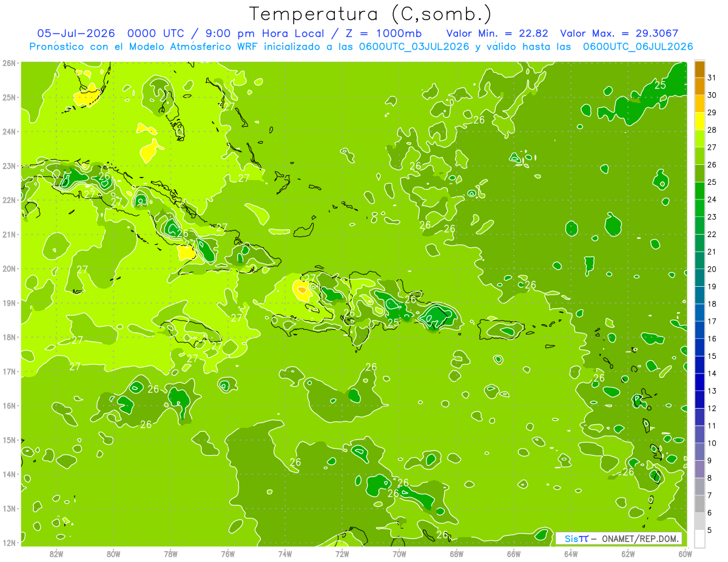Click the legend value label "18"
The image size is (728, 562).
click(x=712, y=304)
